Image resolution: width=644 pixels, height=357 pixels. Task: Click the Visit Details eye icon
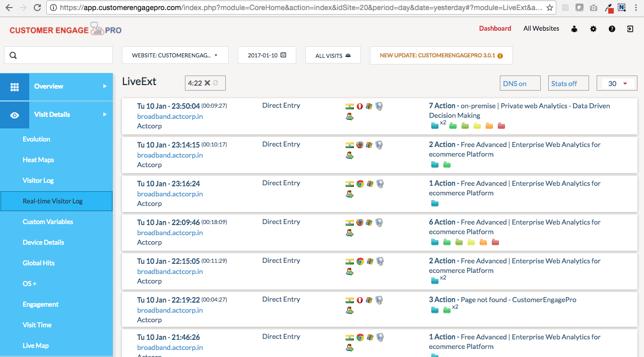15,115
